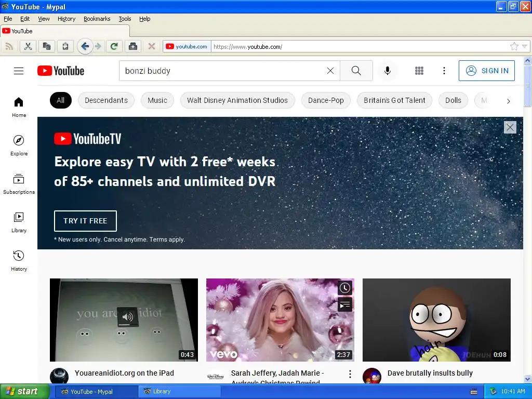Select the All filter chip
Screen dimensions: 532x399
click(x=60, y=100)
